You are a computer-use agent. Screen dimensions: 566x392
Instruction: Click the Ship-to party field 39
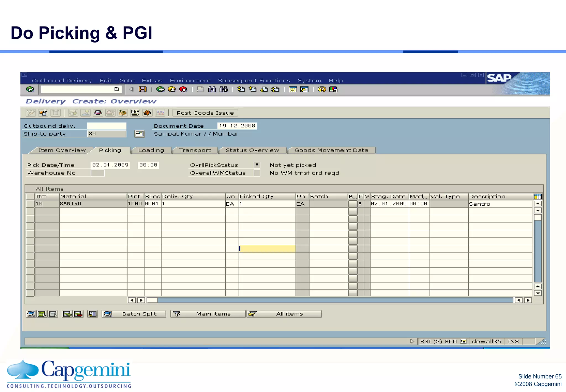click(107, 134)
